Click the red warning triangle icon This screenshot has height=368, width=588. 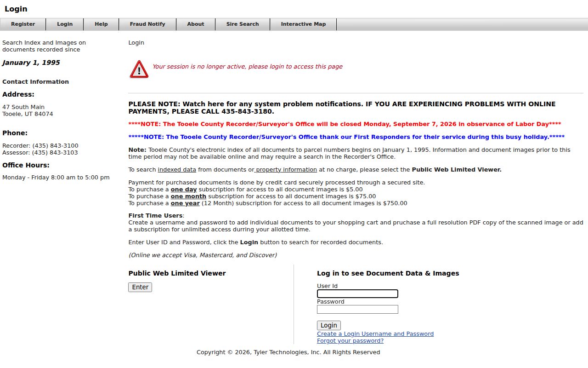click(x=139, y=69)
